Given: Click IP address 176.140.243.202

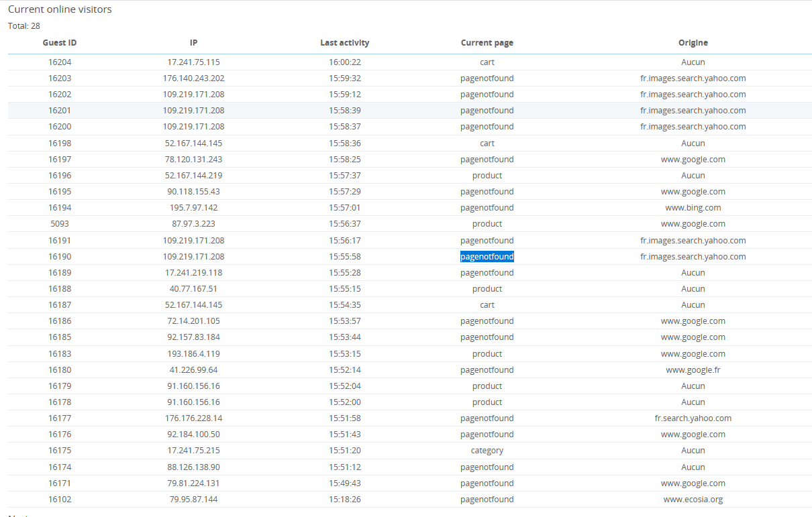Looking at the screenshot, I should [193, 78].
